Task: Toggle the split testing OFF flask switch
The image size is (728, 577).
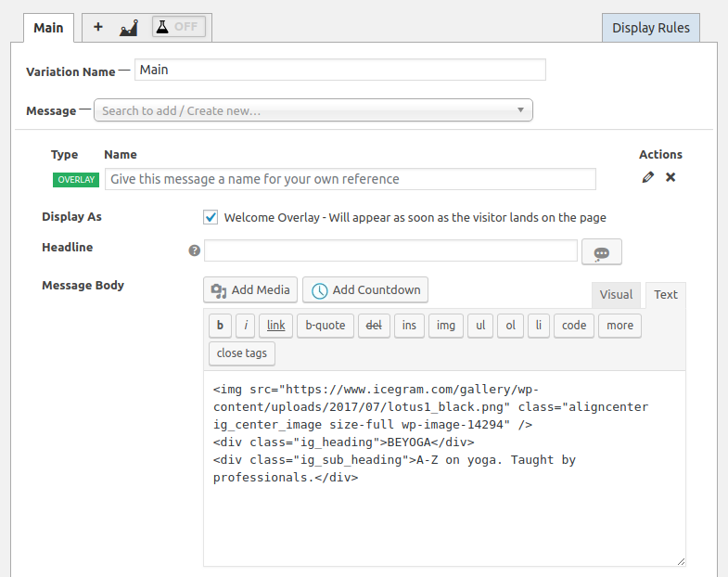Action: point(179,27)
